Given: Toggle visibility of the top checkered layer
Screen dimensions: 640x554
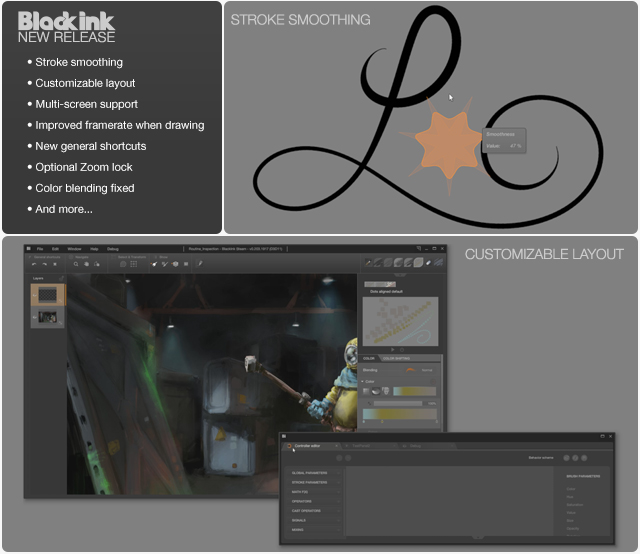Looking at the screenshot, I should 35,295.
